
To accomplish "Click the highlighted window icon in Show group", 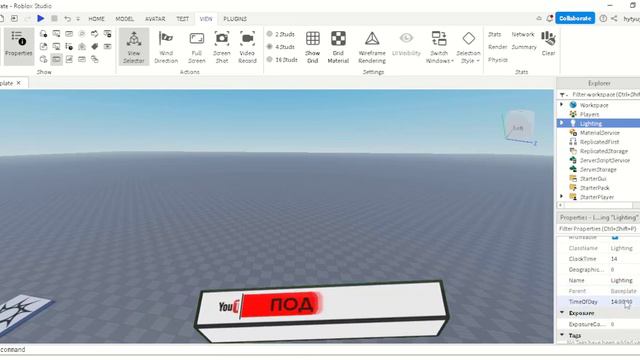I will pos(56,60).
